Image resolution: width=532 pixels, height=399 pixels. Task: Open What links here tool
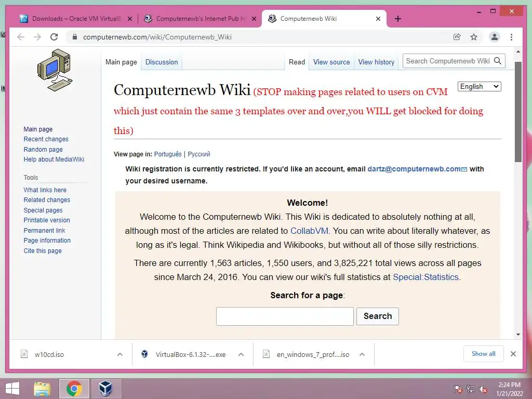point(45,190)
